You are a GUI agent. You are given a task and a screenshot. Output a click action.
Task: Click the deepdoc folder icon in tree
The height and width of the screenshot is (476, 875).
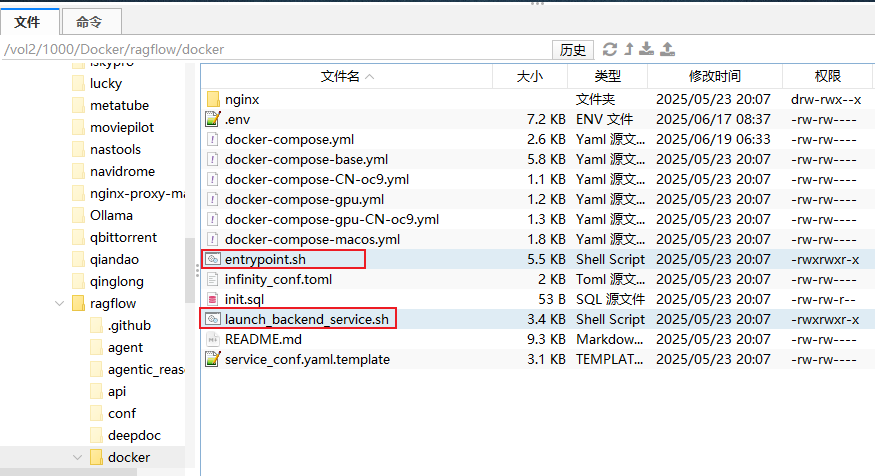[x=96, y=435]
